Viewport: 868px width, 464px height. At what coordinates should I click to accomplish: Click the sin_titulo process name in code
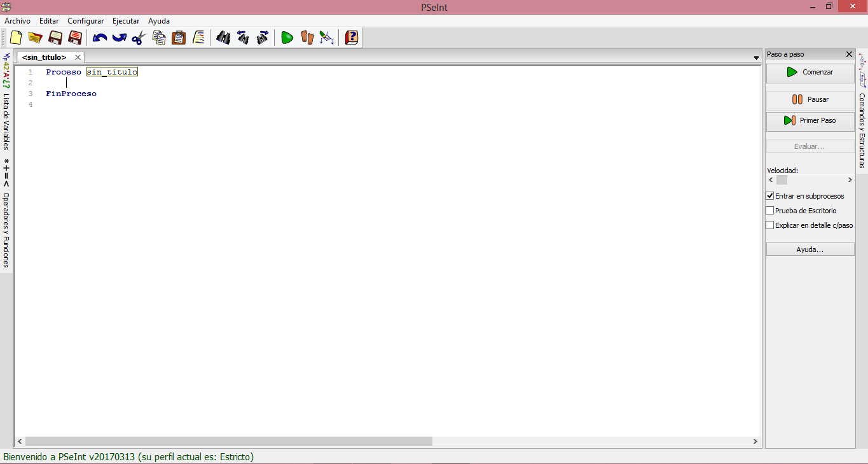coord(112,72)
